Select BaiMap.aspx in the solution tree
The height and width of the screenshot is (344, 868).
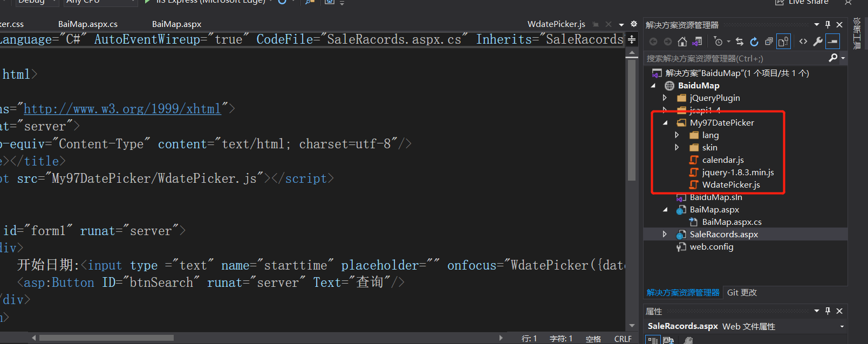click(714, 209)
